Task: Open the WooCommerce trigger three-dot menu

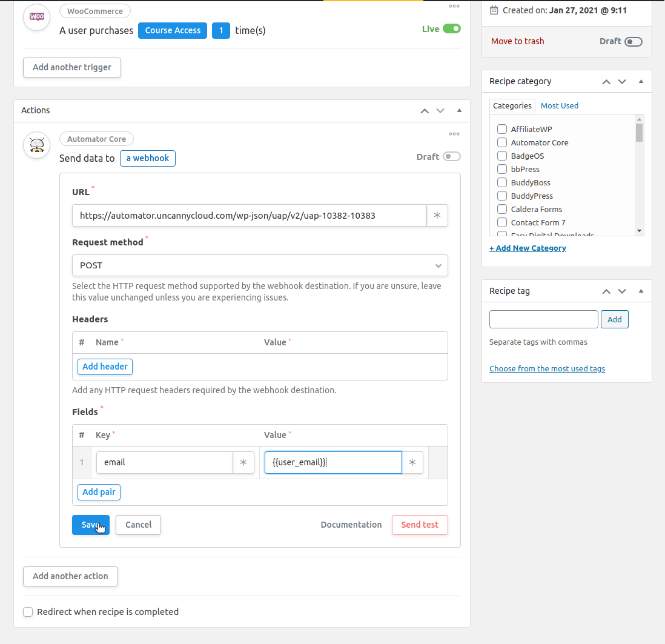Action: click(x=454, y=6)
